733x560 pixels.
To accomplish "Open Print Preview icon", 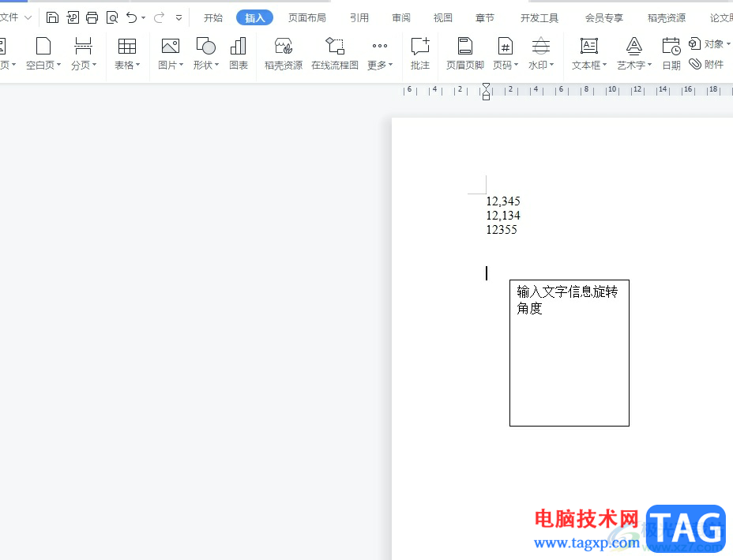I will pyautogui.click(x=112, y=17).
